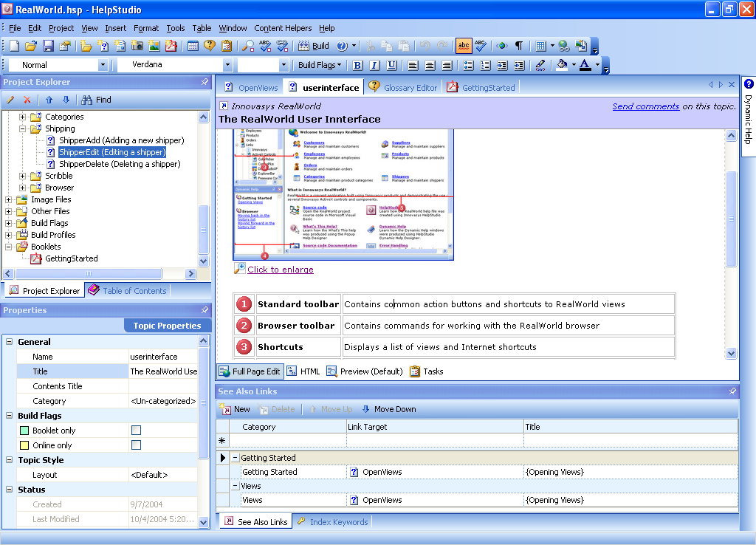Open the Content Helpers menu
This screenshot has height=545, width=756.
pos(283,29)
